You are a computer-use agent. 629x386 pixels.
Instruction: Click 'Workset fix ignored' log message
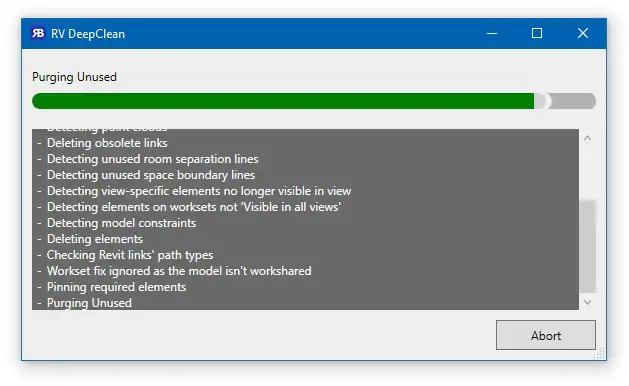point(179,271)
